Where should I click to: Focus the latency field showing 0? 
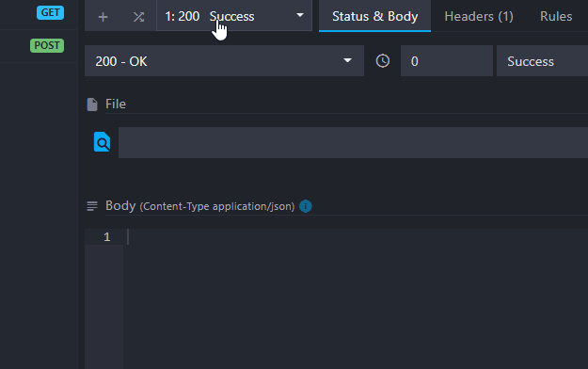447,61
